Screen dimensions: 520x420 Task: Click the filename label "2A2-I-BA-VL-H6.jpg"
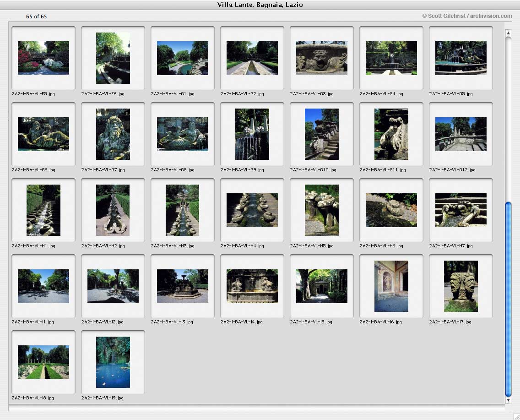(x=381, y=246)
